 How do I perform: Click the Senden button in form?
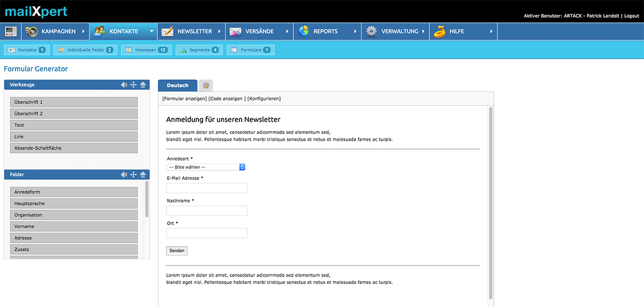pos(177,251)
